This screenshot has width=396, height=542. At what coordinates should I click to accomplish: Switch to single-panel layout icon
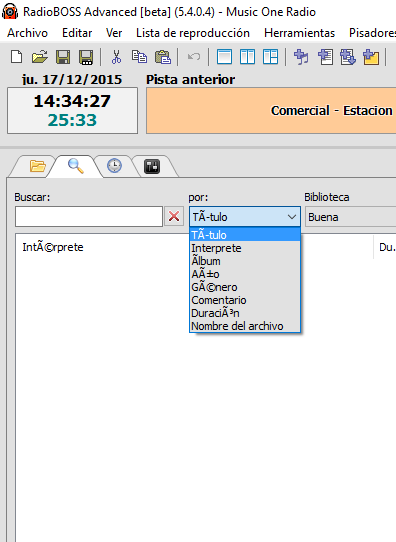pos(224,57)
